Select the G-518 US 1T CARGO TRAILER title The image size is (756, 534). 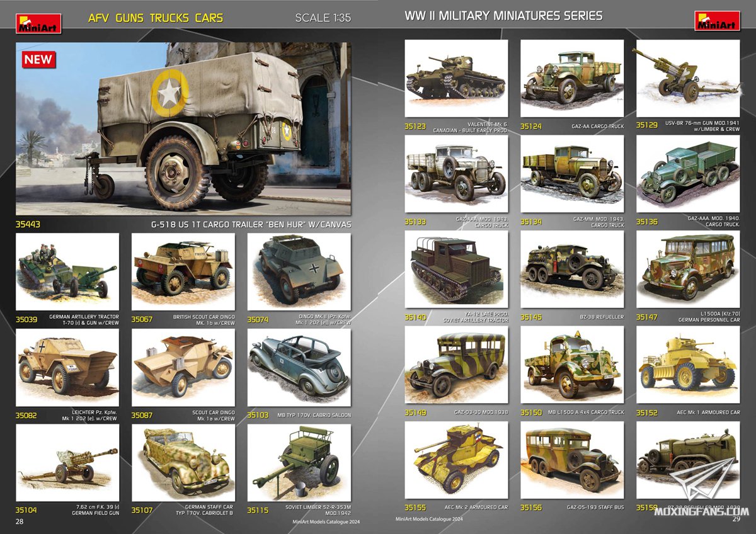coord(250,224)
